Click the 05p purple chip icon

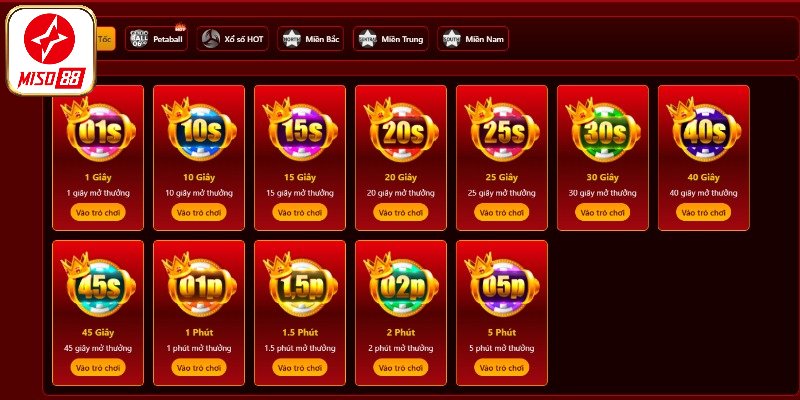[503, 285]
